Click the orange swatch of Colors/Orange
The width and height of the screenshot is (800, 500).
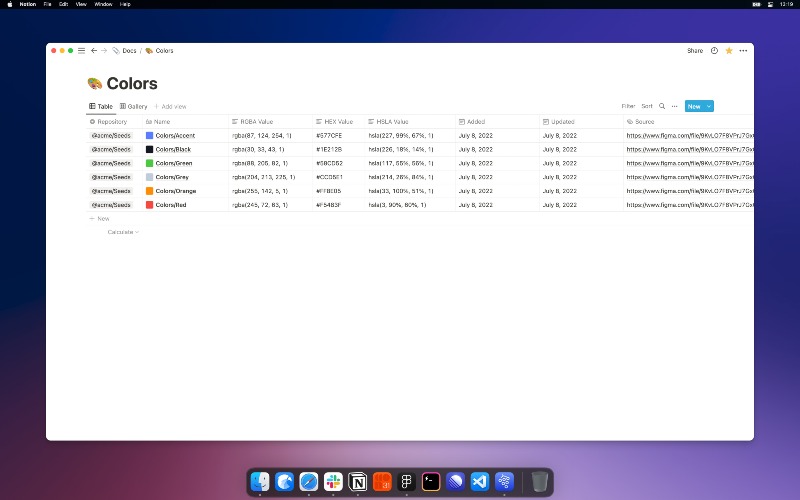point(149,190)
